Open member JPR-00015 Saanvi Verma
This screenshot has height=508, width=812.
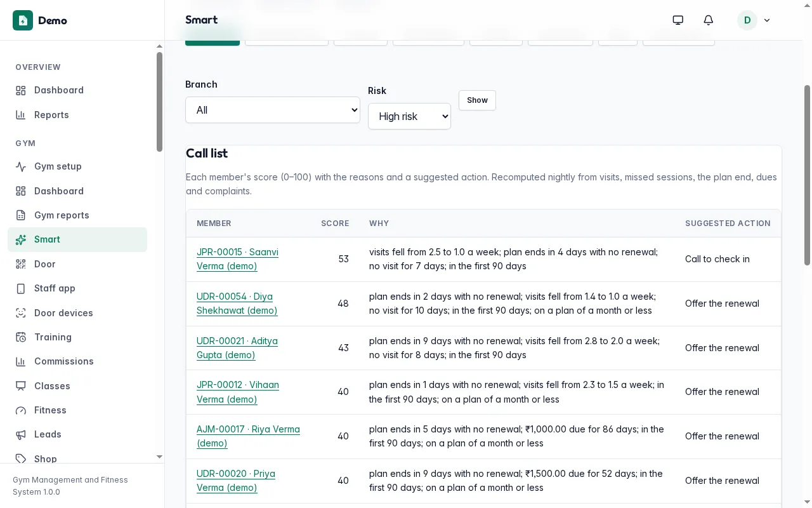click(237, 259)
